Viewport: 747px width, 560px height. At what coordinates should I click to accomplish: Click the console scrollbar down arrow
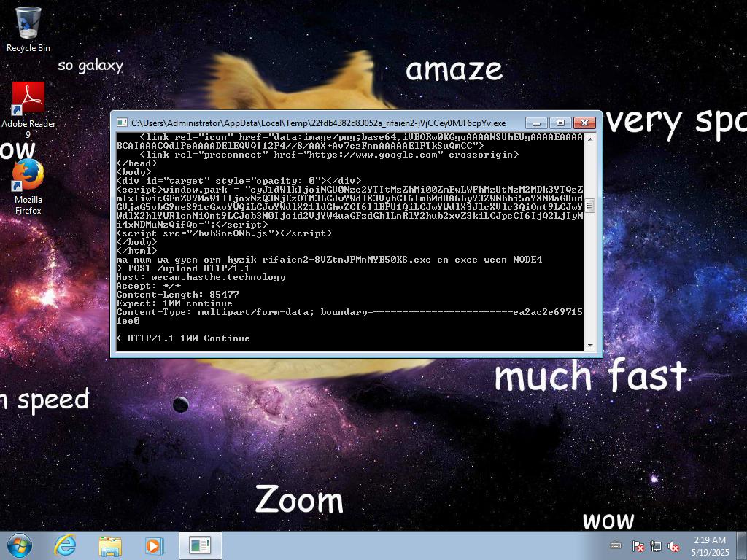pyautogui.click(x=590, y=346)
